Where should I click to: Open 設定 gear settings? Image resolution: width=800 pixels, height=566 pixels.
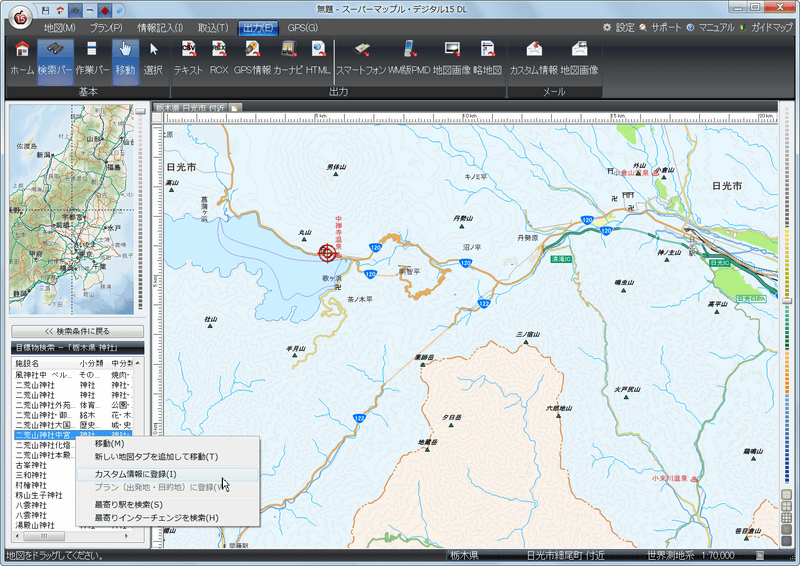point(618,28)
